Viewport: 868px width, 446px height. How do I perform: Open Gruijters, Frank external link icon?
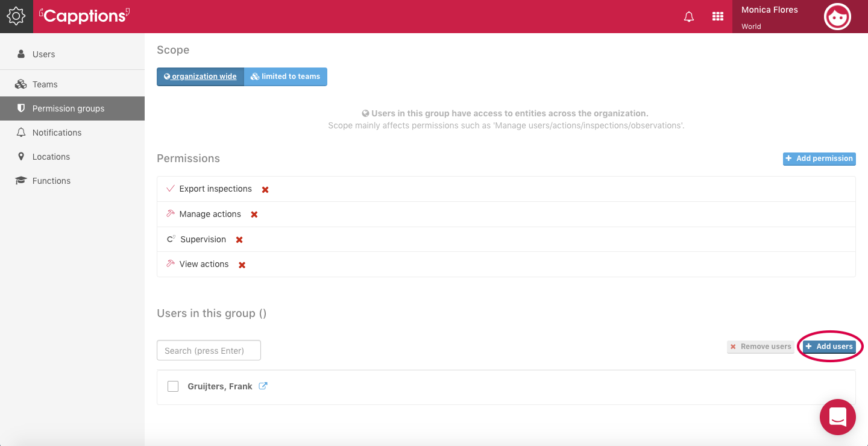pyautogui.click(x=263, y=386)
